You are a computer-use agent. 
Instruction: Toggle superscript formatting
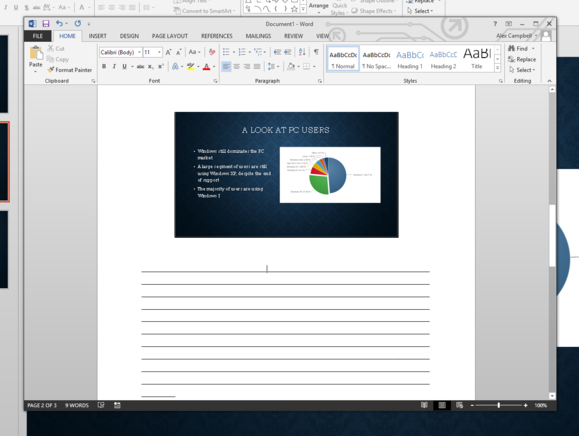coord(161,66)
